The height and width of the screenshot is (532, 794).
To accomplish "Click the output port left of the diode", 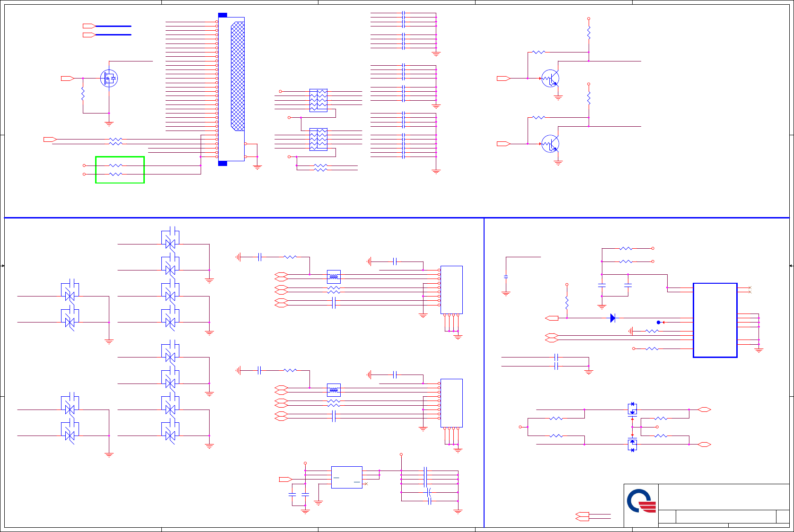I will [x=552, y=318].
